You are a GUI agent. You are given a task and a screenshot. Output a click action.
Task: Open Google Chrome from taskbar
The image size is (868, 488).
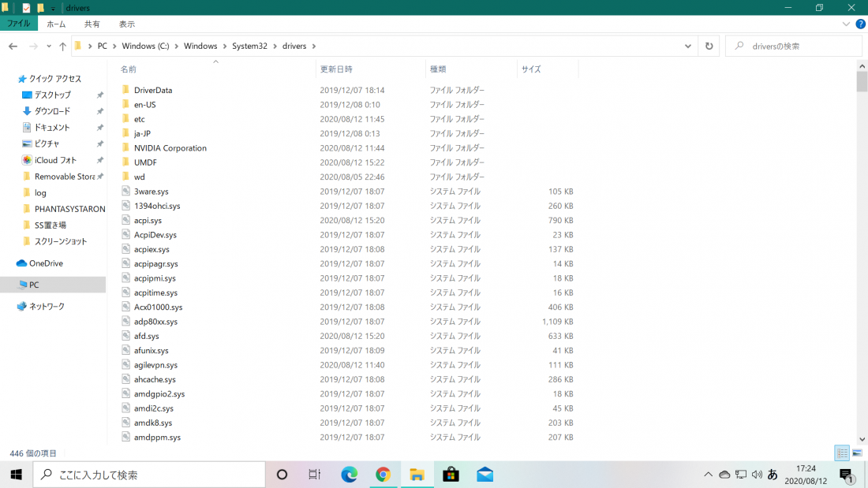(383, 475)
